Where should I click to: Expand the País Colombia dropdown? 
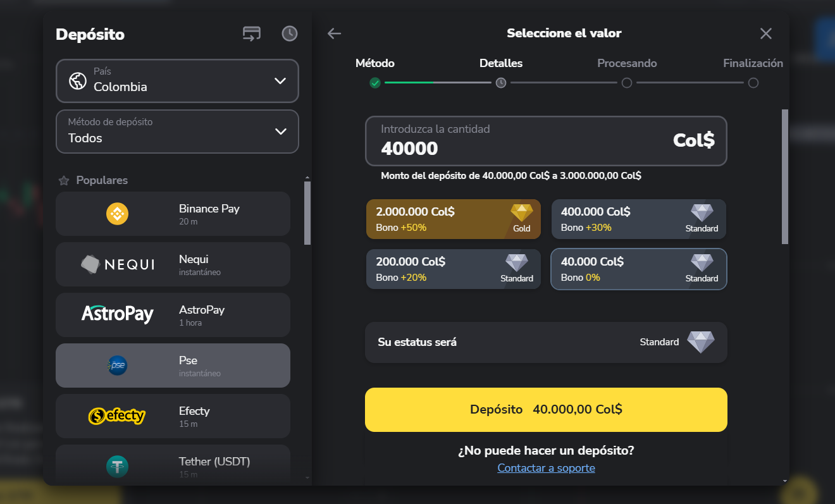177,80
